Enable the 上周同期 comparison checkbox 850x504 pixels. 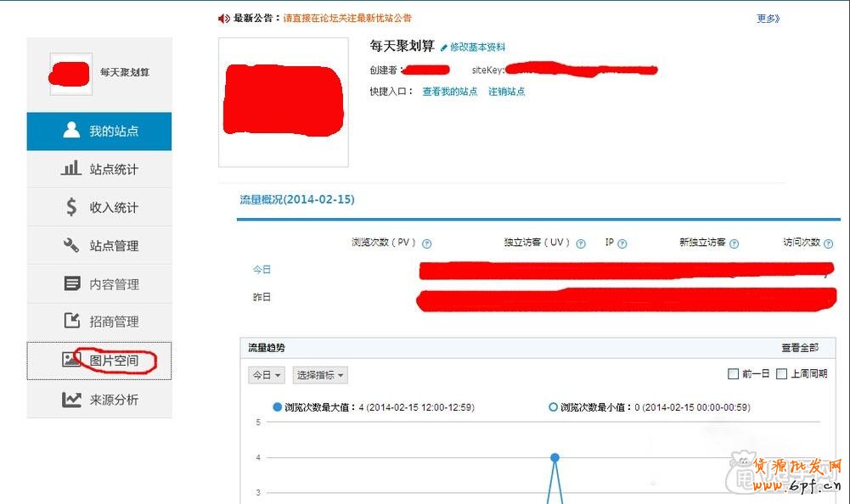(781, 374)
